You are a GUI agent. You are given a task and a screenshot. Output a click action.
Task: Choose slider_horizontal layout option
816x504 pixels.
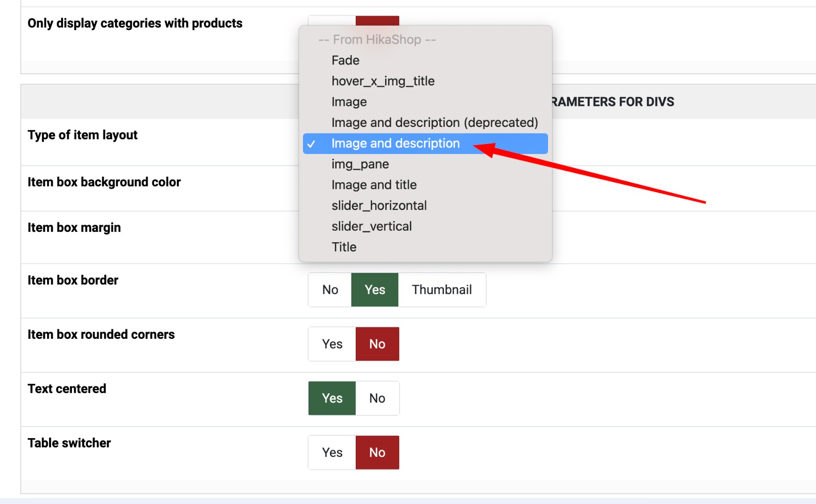pyautogui.click(x=379, y=206)
